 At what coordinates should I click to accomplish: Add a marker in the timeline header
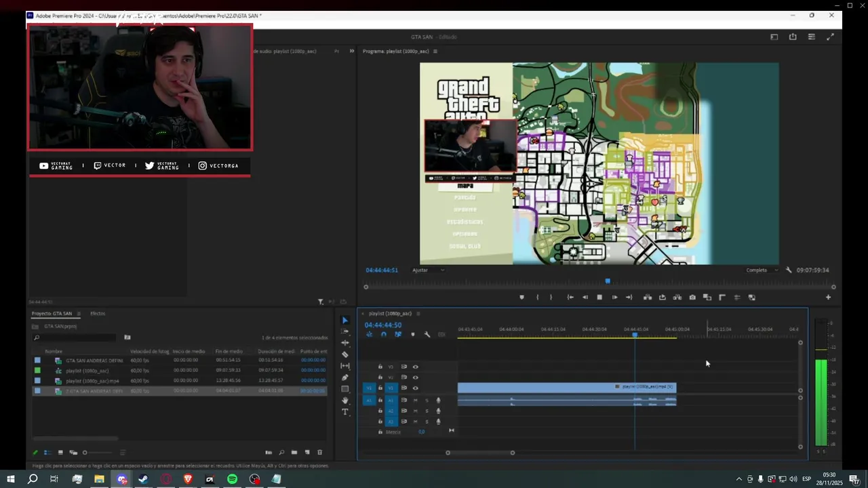tap(413, 334)
